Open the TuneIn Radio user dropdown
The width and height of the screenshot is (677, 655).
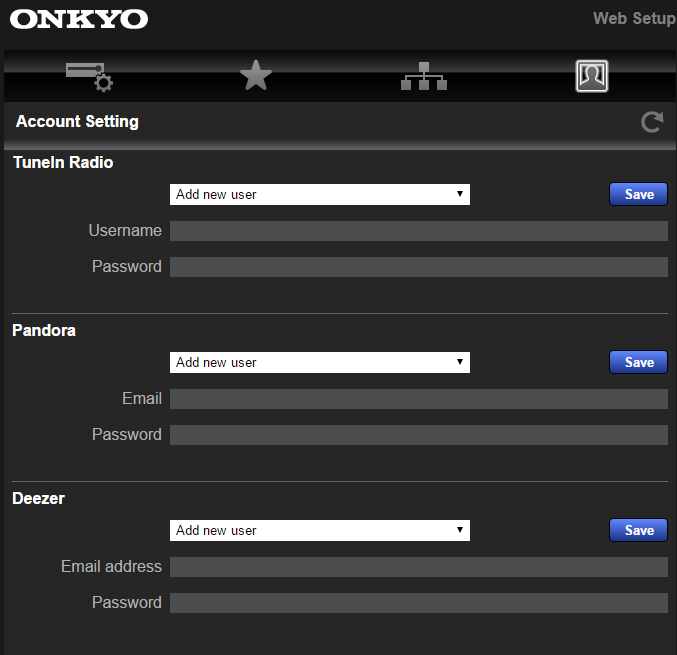pos(320,195)
